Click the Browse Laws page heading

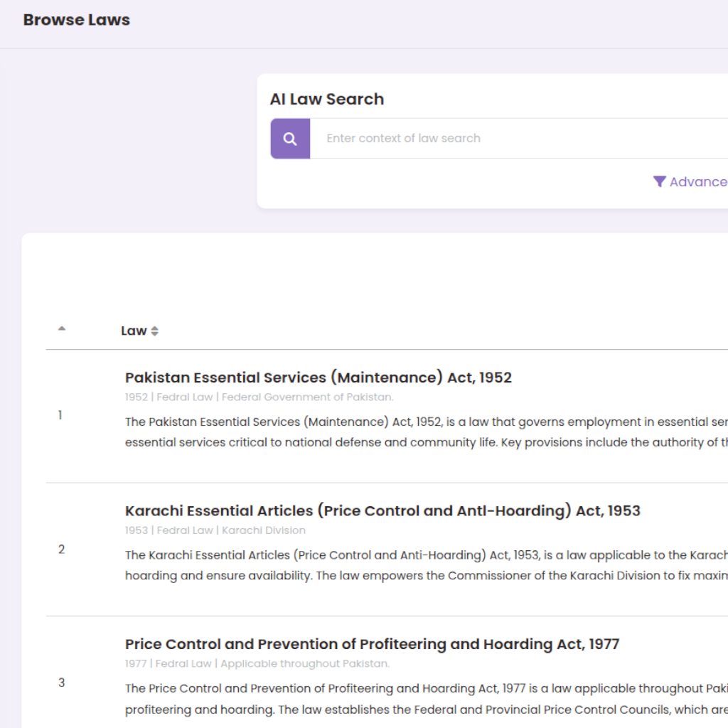(x=77, y=20)
